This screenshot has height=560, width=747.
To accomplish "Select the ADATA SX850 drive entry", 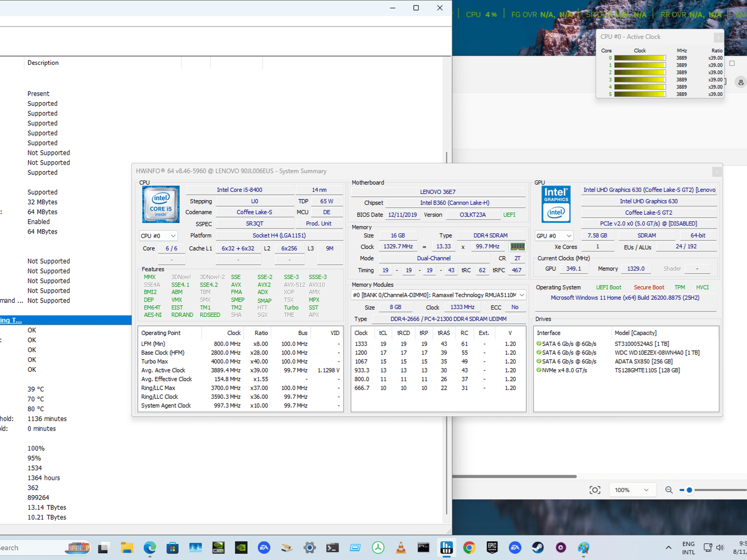I will click(x=626, y=361).
